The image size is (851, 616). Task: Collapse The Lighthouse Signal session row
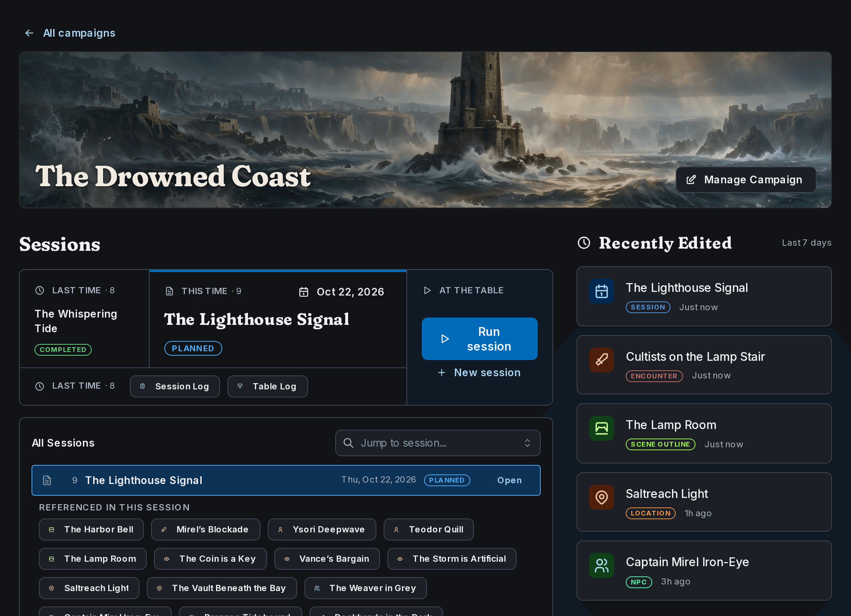pyautogui.click(x=286, y=480)
